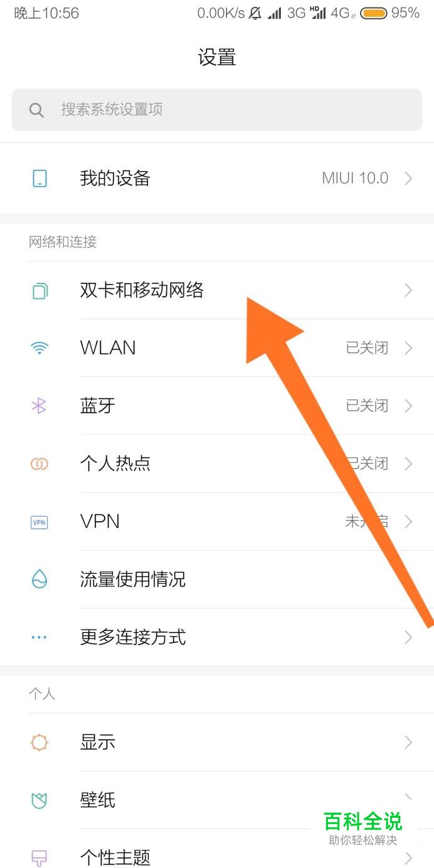
Task: Tap the My Device phone icon
Action: coord(40,179)
